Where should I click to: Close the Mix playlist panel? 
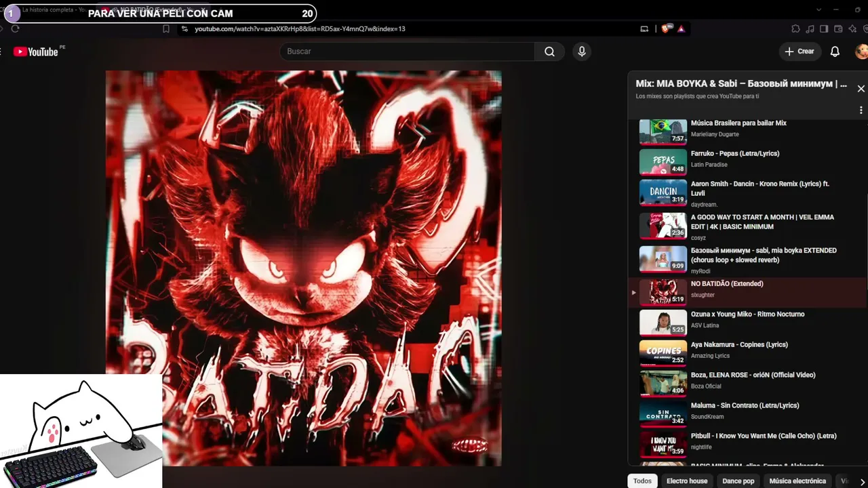pyautogui.click(x=861, y=89)
